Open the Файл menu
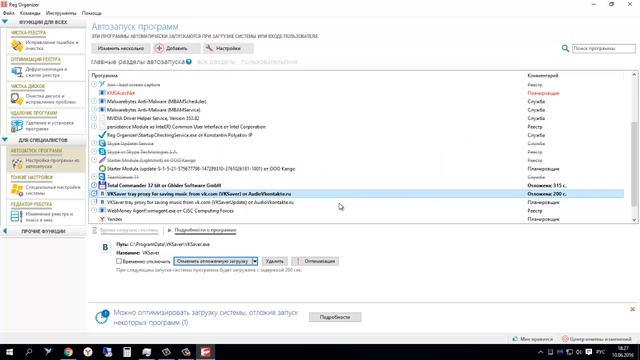The height and width of the screenshot is (360, 640). click(8, 13)
